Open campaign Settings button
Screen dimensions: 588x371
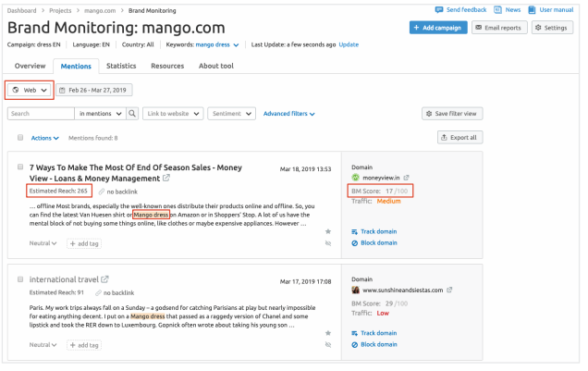tap(552, 28)
